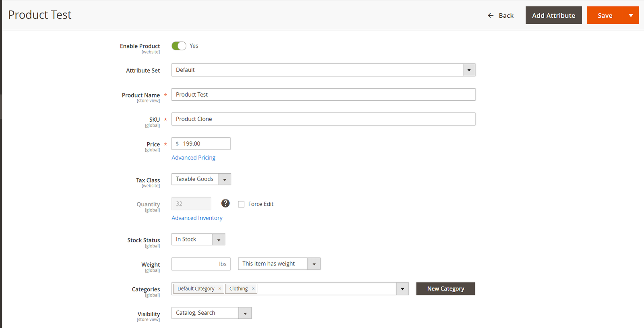Toggle the Enable Product switch
The height and width of the screenshot is (328, 644).
[179, 46]
